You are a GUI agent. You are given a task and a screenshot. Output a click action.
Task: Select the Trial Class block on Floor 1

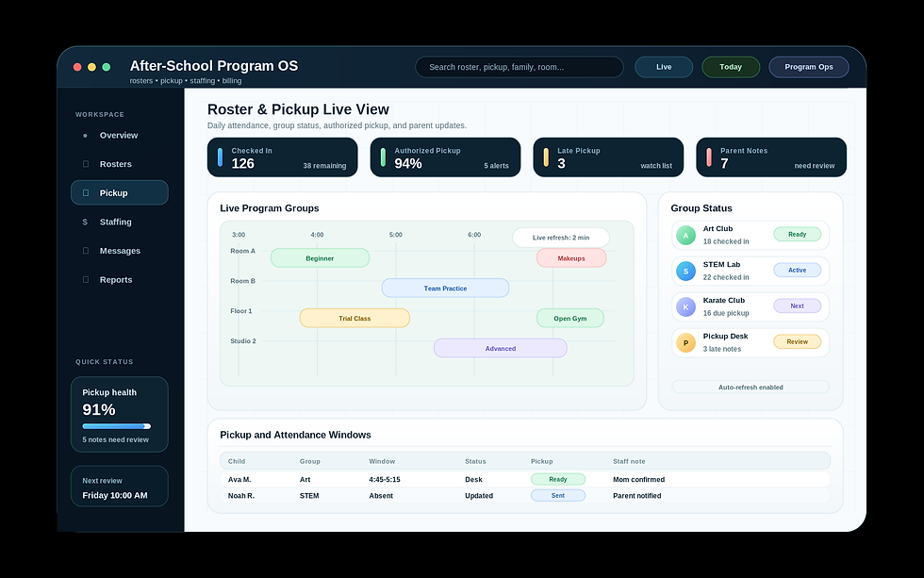(x=355, y=318)
